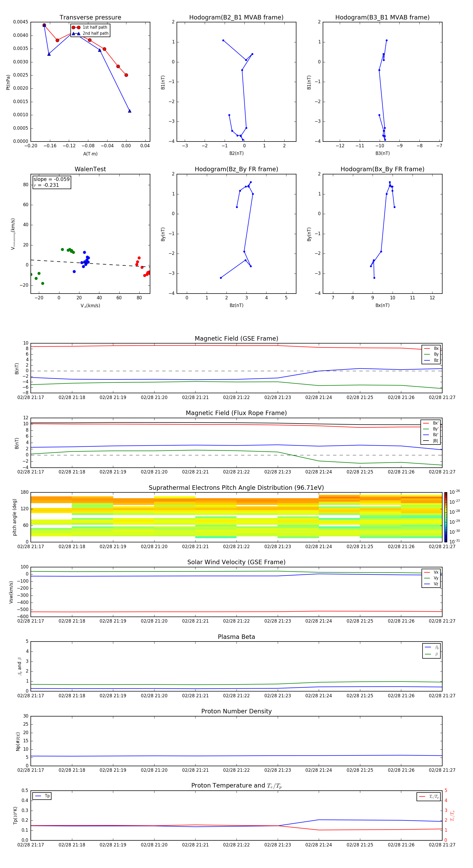
Task: Select the '2nd half path' legend entry
Action: pos(90,33)
